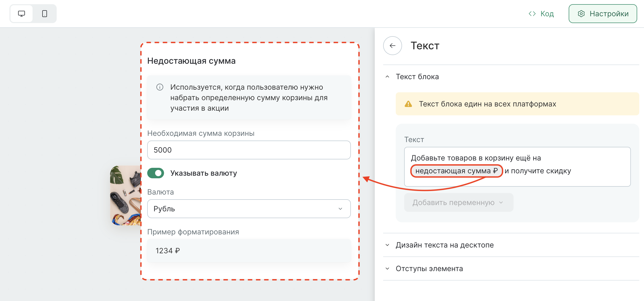
Task: Click the chevron next to Текст блока section
Action: [387, 77]
